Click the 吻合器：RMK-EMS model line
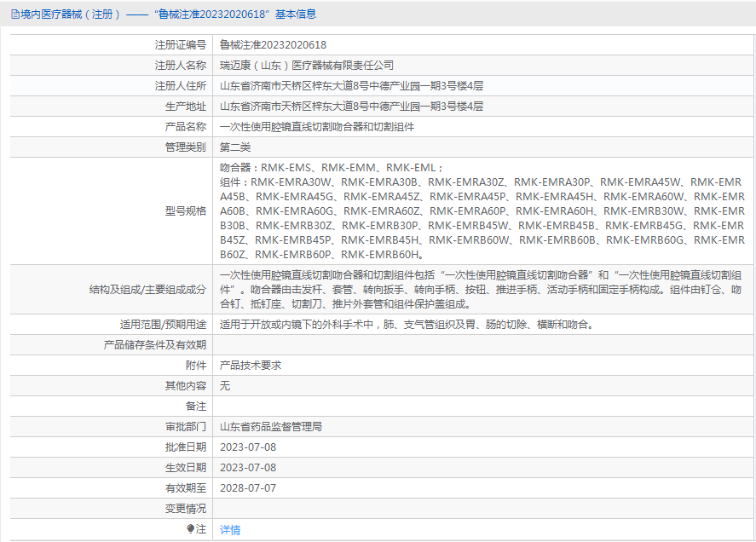 point(332,167)
